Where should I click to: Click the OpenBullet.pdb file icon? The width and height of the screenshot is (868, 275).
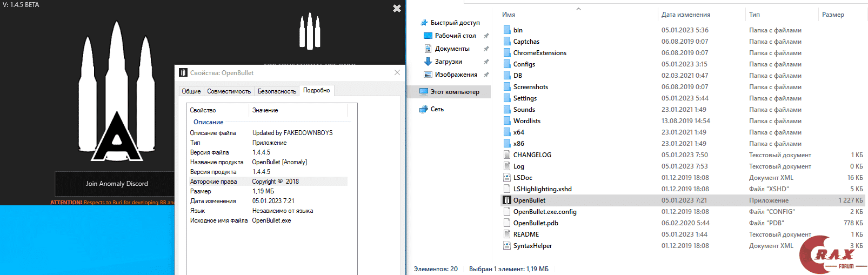tap(507, 223)
